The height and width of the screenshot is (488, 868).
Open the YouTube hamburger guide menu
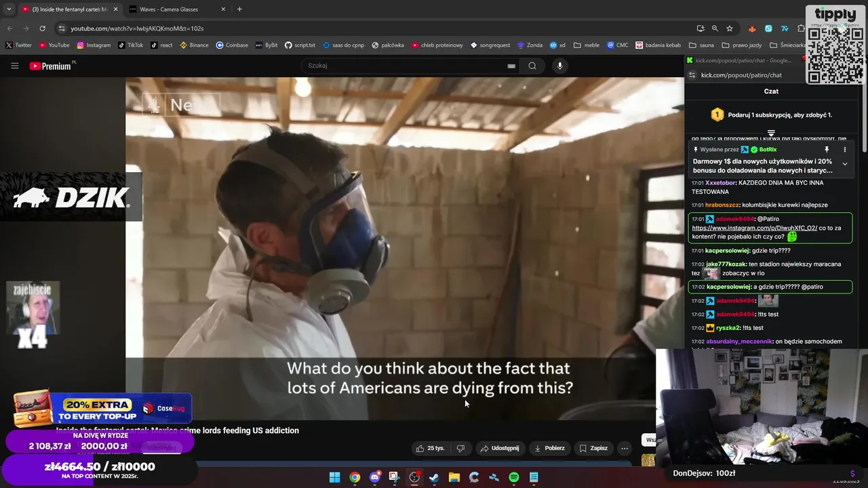pyautogui.click(x=14, y=66)
